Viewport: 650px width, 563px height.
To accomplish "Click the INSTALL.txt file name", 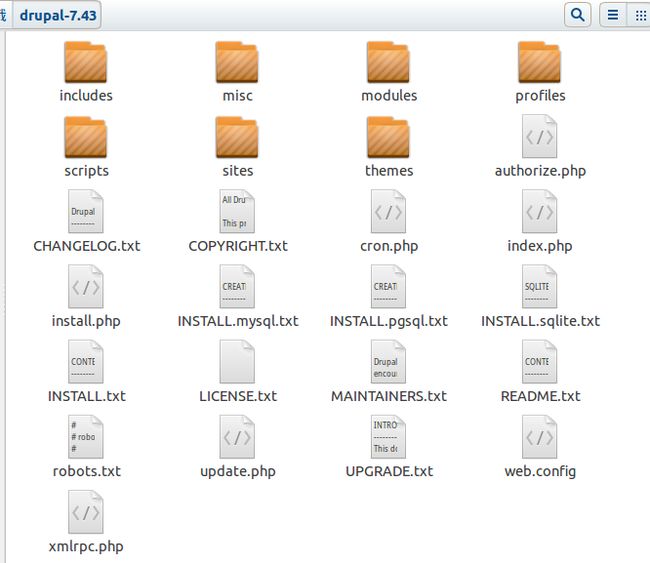I will coord(87,396).
